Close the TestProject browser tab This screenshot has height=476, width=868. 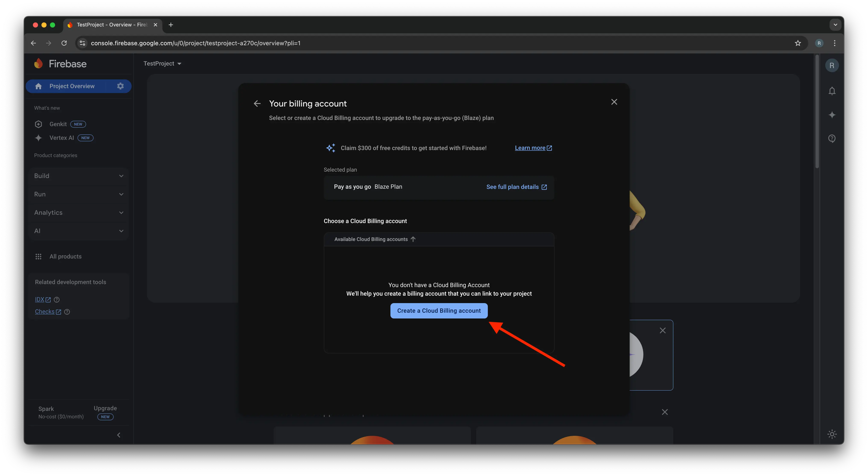pos(155,25)
